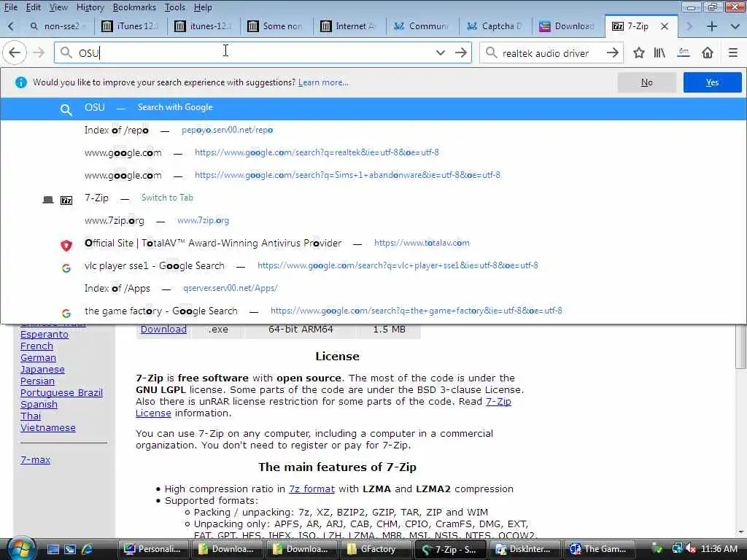The width and height of the screenshot is (747, 560).
Task: Switch to the itunes-12 archive tab
Action: [x=204, y=26]
